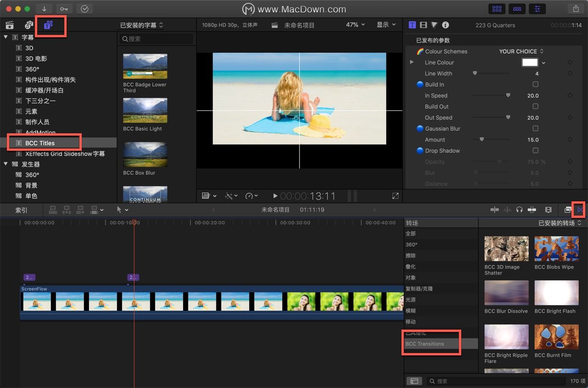Open the 47% zoom dropdown

tap(355, 25)
